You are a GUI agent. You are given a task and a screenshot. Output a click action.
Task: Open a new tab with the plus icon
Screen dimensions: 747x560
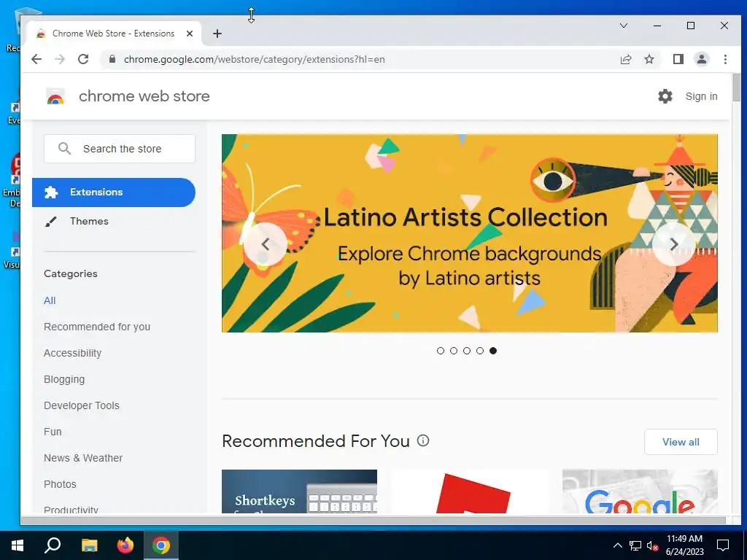pyautogui.click(x=217, y=34)
